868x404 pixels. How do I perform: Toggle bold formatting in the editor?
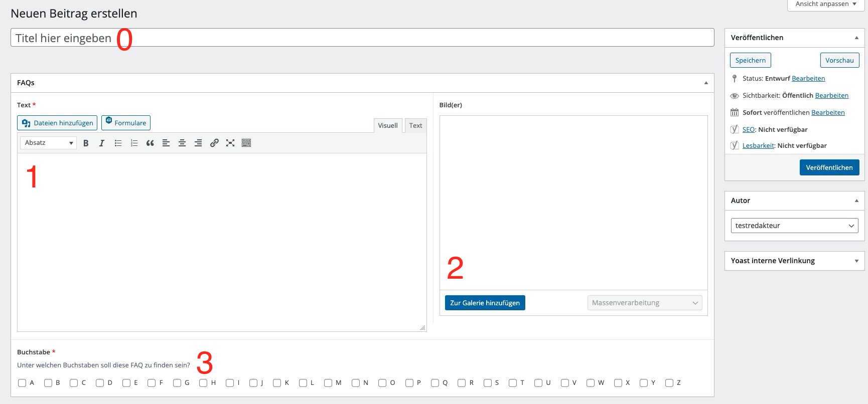[x=86, y=143]
